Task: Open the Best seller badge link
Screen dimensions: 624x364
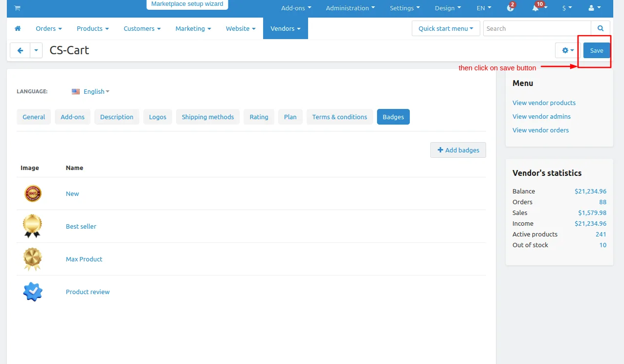Action: (81, 226)
